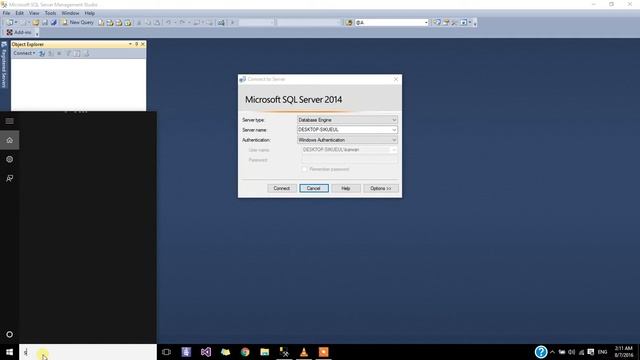Screen dimensions: 640x360
Task: Open the Registered Servers side tab
Action: tap(4, 64)
